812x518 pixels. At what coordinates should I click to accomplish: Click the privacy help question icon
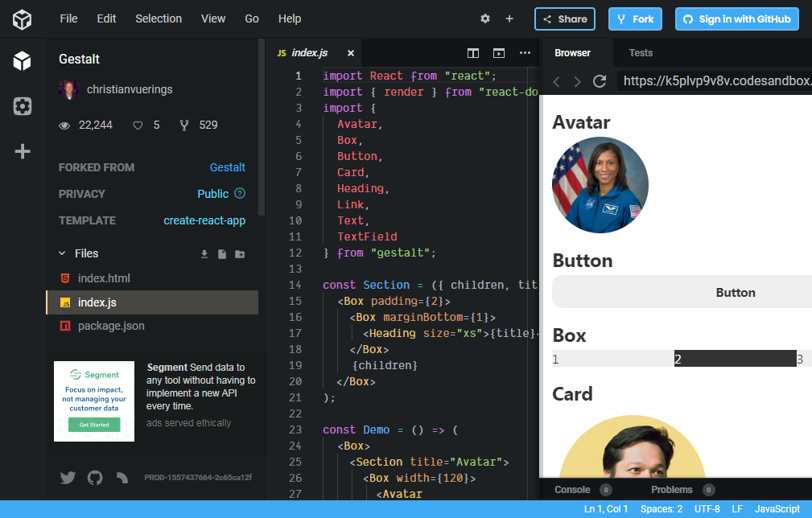coord(240,193)
